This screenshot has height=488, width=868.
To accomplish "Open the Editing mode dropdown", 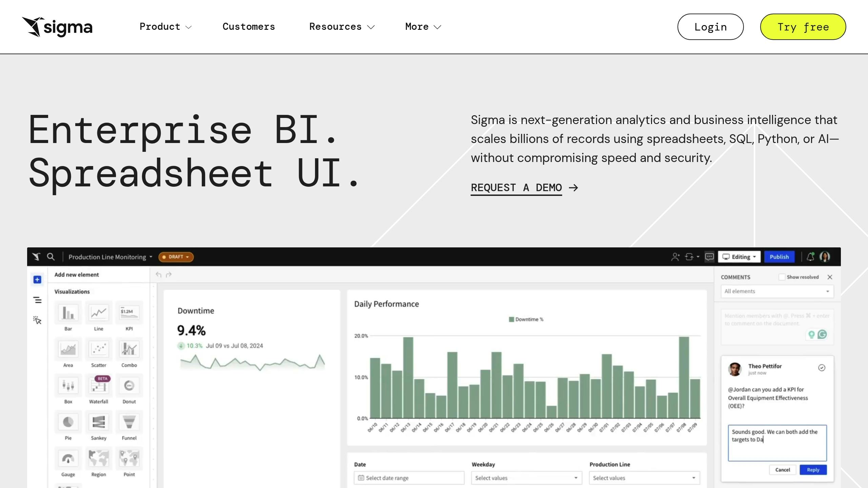I will (x=739, y=257).
